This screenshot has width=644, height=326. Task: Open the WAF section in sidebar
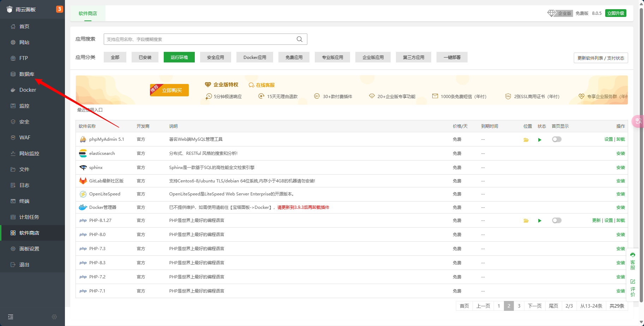click(x=24, y=137)
